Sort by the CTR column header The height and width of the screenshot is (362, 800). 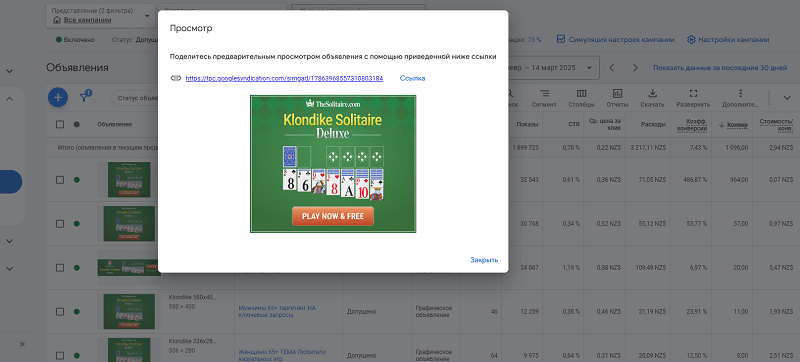coord(574,124)
